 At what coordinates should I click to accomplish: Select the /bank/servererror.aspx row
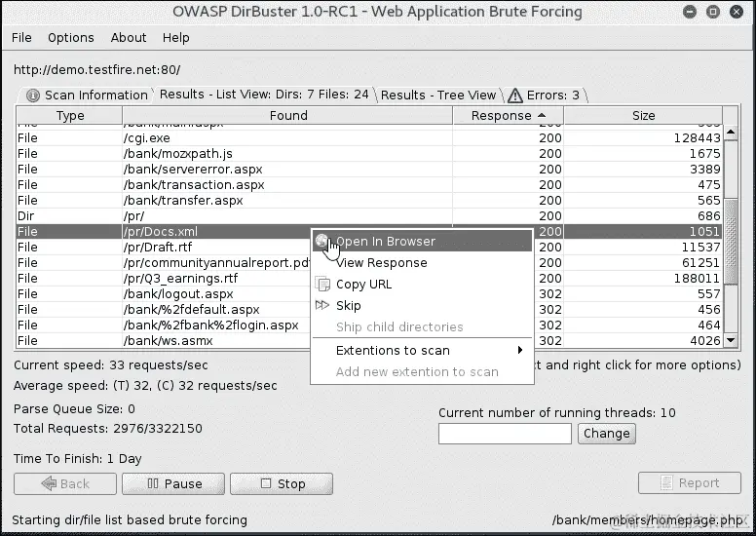click(369, 170)
